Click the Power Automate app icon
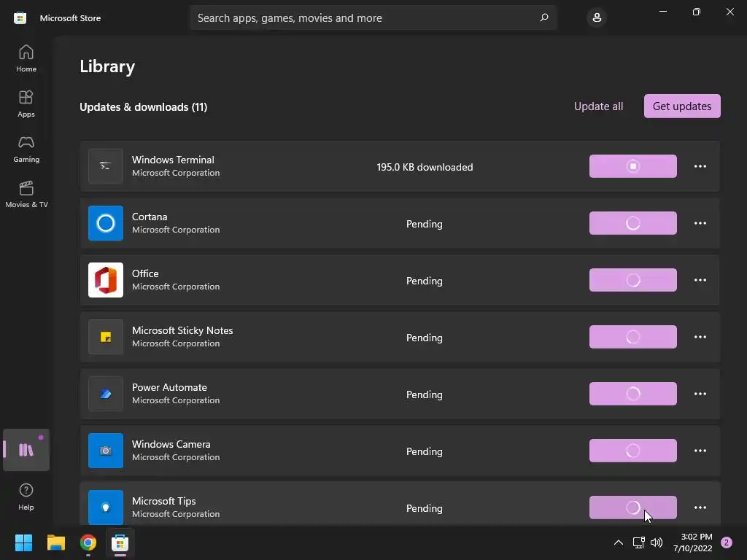Screen dimensions: 747x560 pyautogui.click(x=106, y=394)
